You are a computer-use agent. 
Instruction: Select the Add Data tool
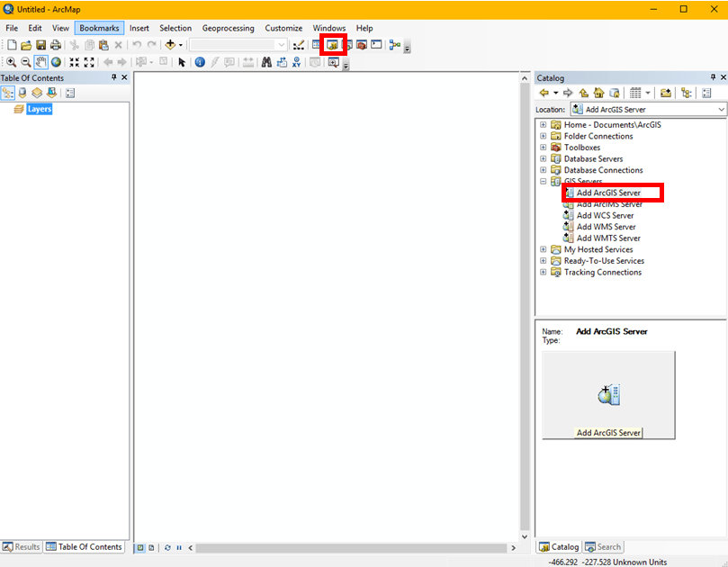click(x=169, y=44)
